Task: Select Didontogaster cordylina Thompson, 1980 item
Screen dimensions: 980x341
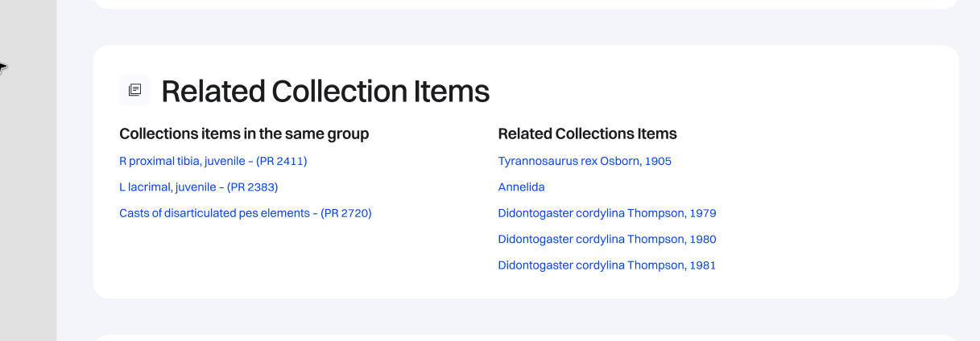Action: [606, 240]
